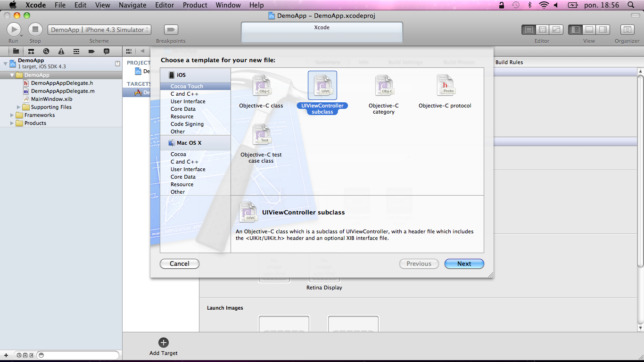Viewport: 644px width, 362px height.
Task: Select the Objective-C class template icon
Action: pos(261,86)
